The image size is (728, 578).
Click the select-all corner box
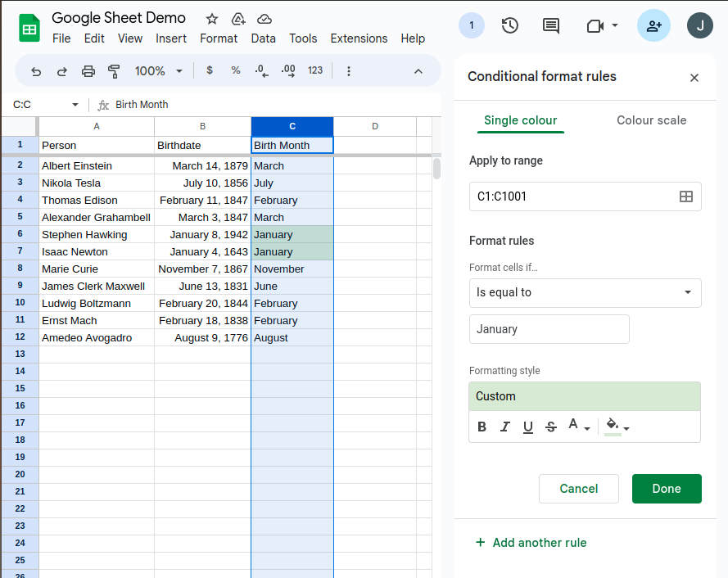click(x=19, y=126)
